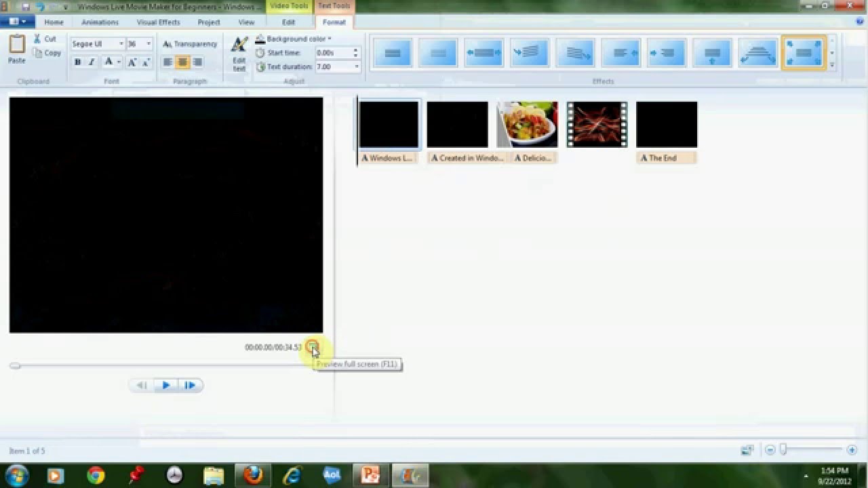Toggle Bold formatting
This screenshot has width=868, height=488.
pyautogui.click(x=77, y=62)
